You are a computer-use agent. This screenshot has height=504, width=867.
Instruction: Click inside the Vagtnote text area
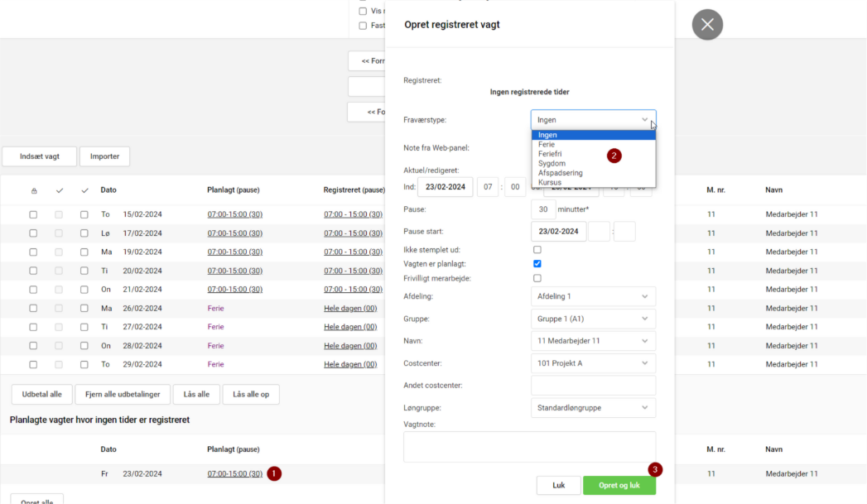click(528, 447)
